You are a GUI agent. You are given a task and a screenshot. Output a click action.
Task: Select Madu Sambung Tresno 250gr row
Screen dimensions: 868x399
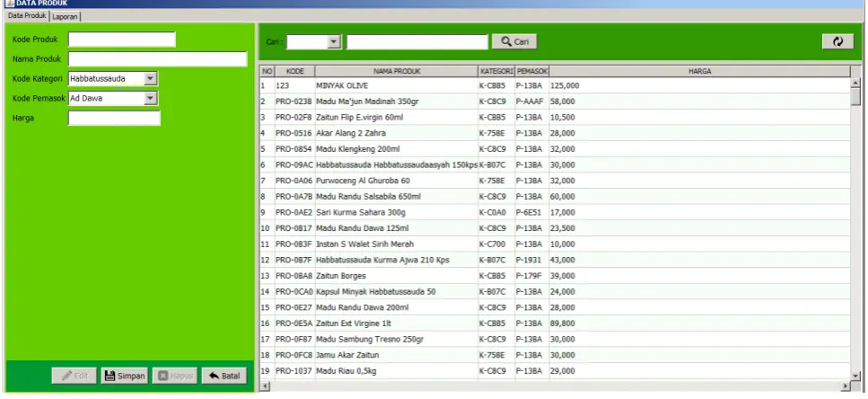click(x=556, y=339)
